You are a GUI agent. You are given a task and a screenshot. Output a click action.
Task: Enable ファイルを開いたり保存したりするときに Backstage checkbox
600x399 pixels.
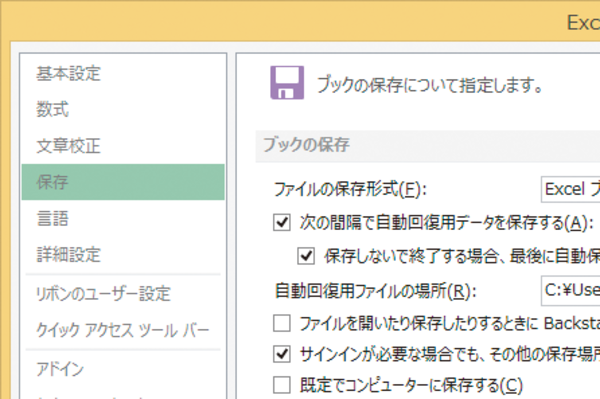tap(282, 323)
